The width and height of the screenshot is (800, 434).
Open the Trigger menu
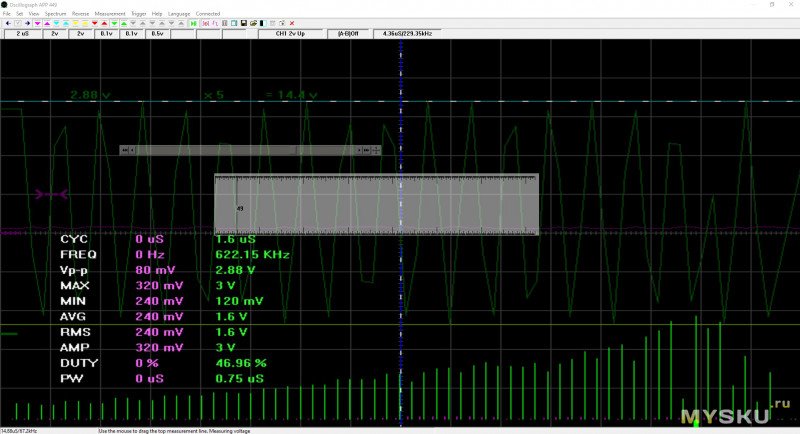click(x=137, y=14)
